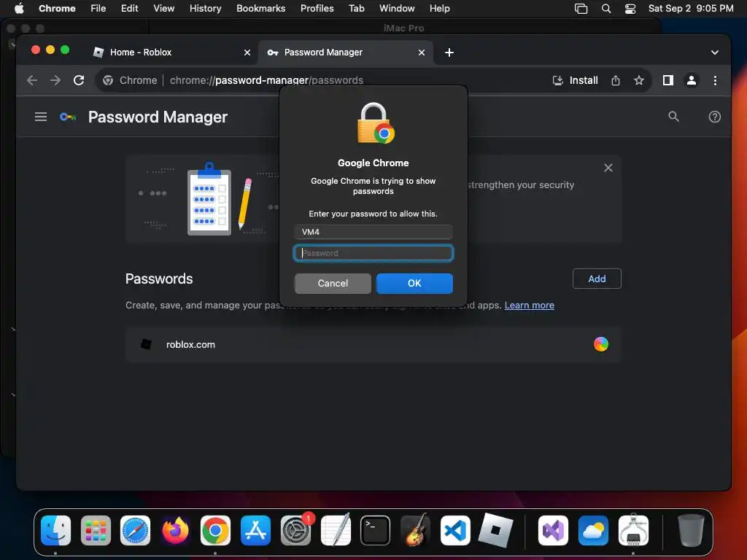Image resolution: width=747 pixels, height=560 pixels.
Task: Click the Add password button
Action: (x=597, y=279)
